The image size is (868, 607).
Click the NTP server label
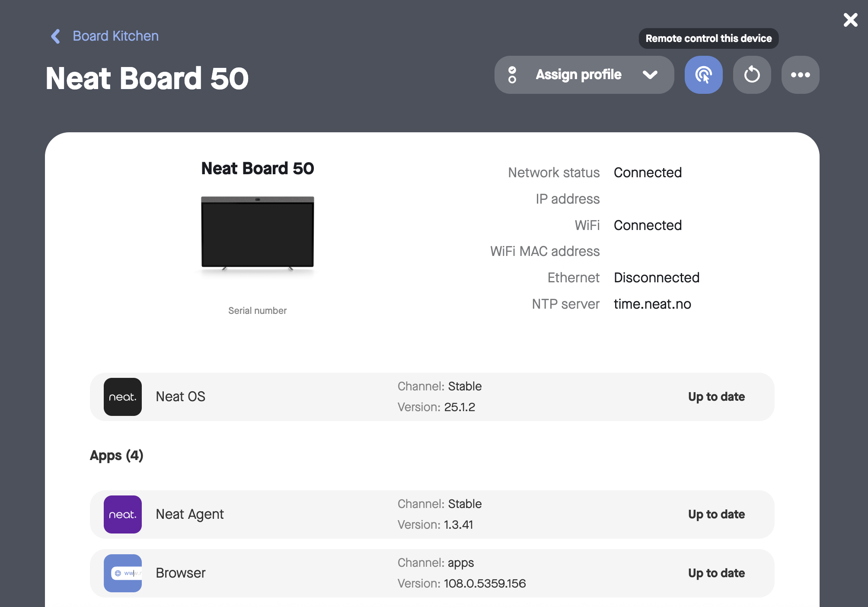tap(565, 304)
